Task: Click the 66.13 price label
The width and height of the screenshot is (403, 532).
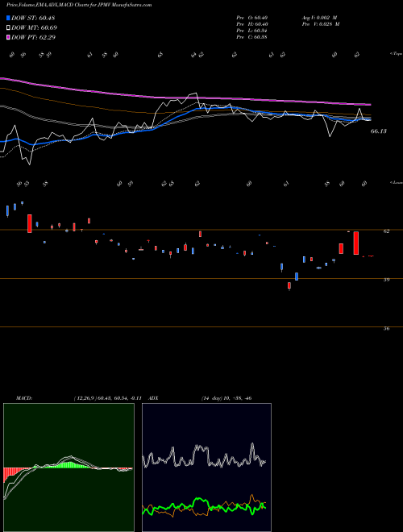Action: point(378,131)
